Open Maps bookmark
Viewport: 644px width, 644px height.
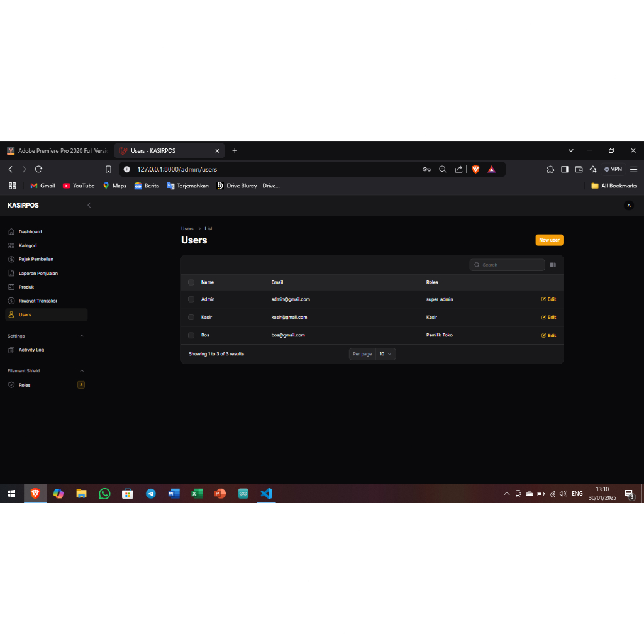pyautogui.click(x=114, y=186)
